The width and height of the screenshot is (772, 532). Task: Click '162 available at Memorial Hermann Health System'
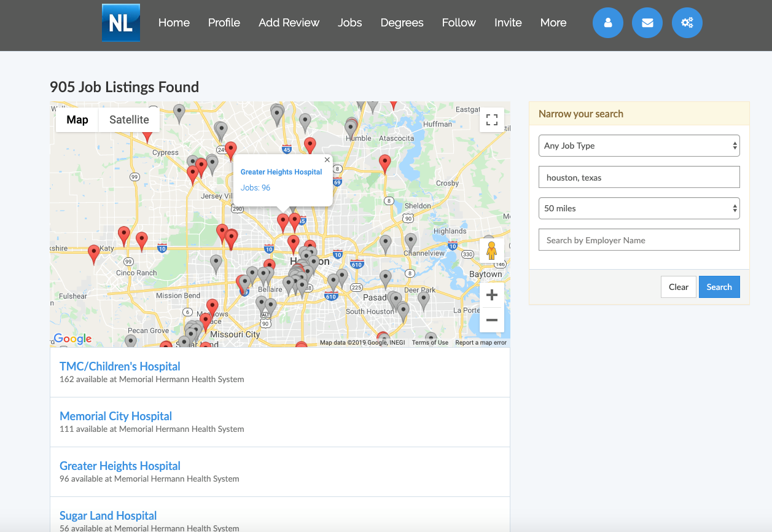152,379
